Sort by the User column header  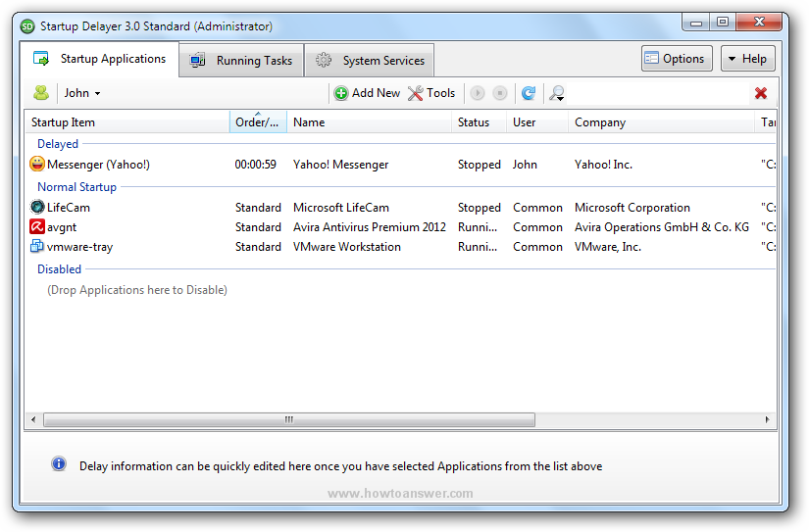tap(537, 122)
